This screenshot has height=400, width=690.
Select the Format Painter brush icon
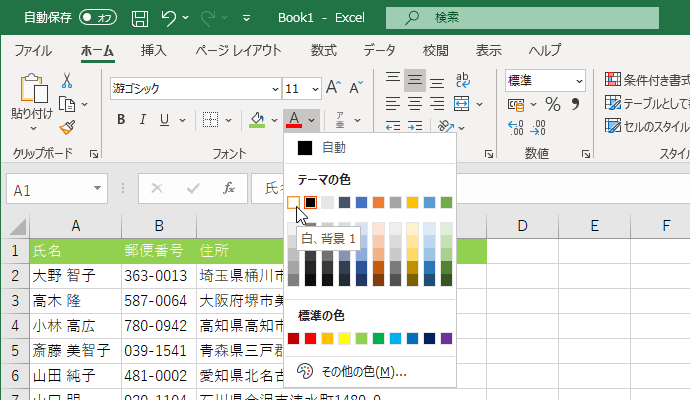point(67,126)
